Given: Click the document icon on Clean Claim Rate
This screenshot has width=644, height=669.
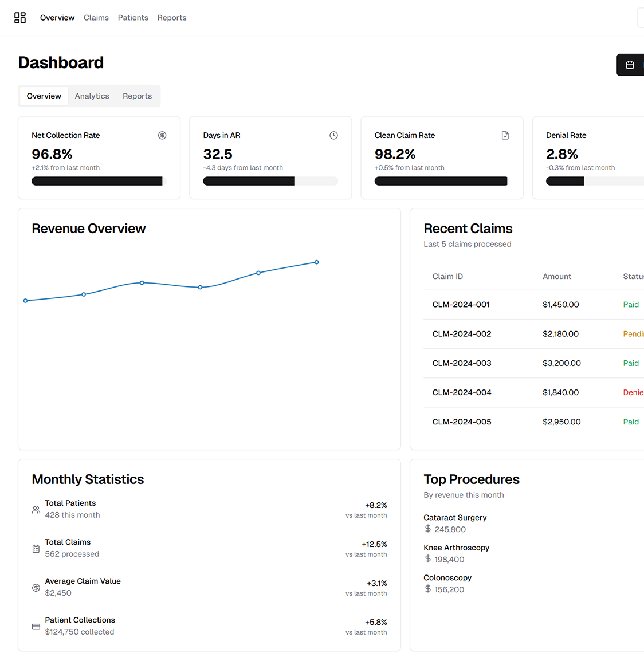Looking at the screenshot, I should tap(505, 136).
